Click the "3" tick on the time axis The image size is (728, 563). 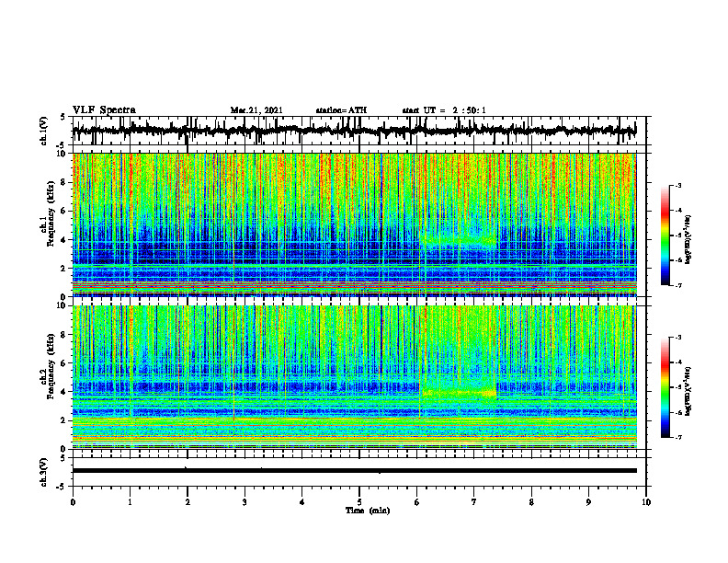pos(245,502)
